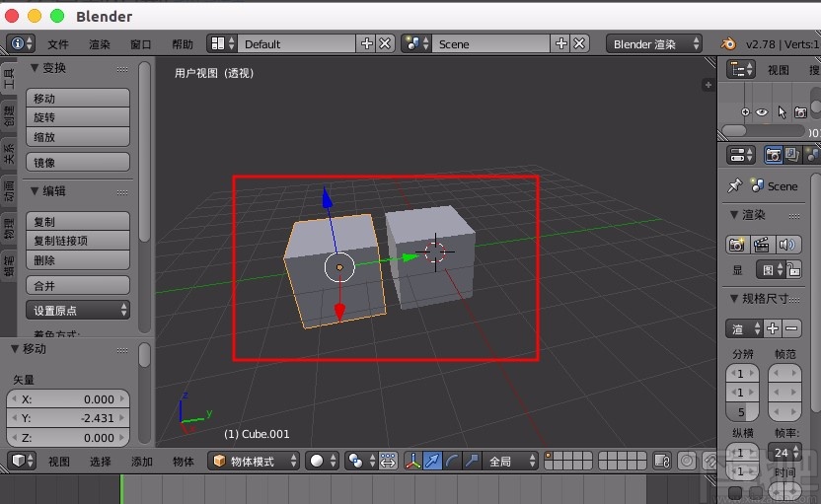821x504 pixels.
Task: Click the Render image camera button
Action: click(737, 245)
